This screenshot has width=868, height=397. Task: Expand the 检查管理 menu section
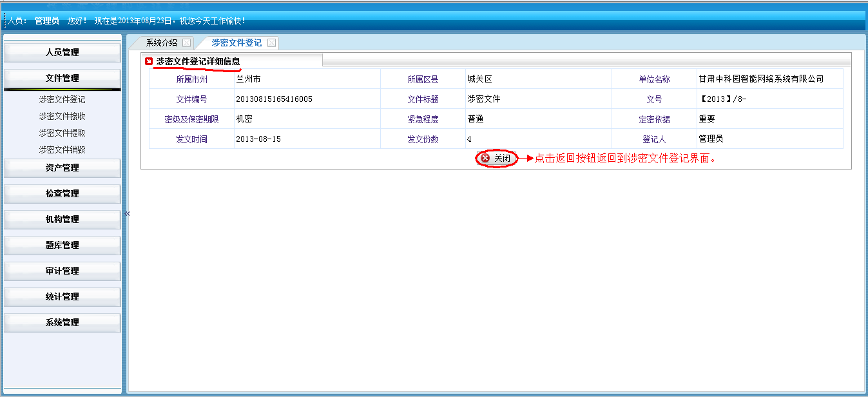tap(63, 194)
